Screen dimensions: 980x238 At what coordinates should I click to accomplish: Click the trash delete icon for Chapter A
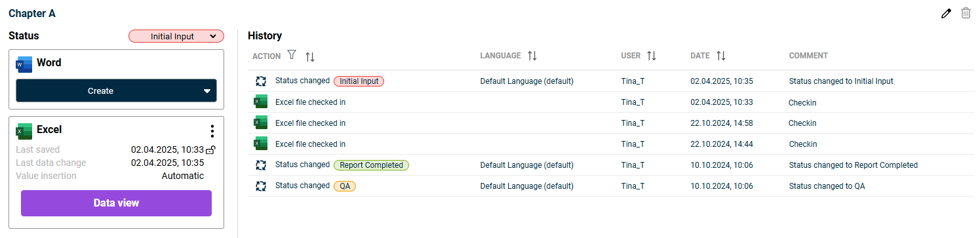(966, 13)
